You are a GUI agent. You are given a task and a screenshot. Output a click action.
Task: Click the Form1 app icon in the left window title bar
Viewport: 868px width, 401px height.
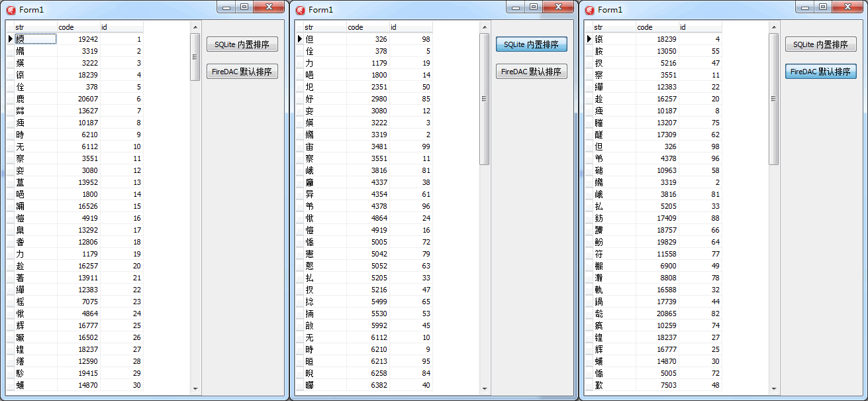(11, 9)
